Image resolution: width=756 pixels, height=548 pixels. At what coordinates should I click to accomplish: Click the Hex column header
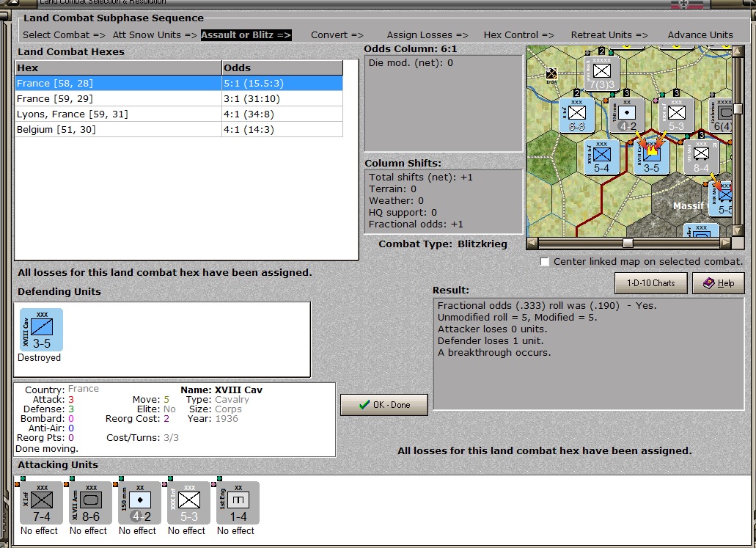click(x=118, y=68)
